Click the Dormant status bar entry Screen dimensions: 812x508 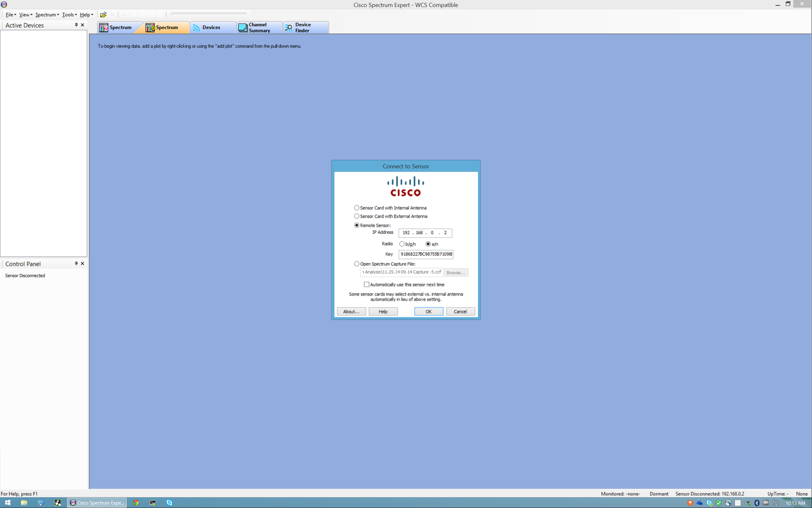point(659,494)
